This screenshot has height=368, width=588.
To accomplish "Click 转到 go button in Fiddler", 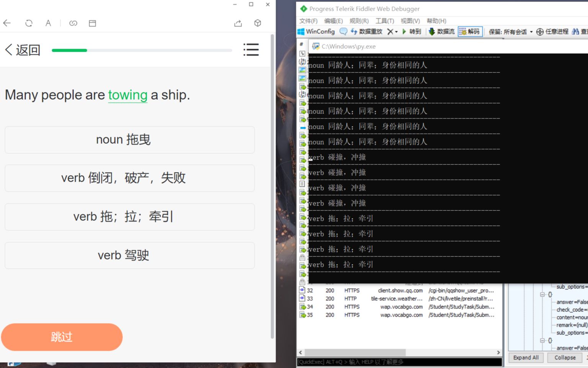I will point(412,31).
